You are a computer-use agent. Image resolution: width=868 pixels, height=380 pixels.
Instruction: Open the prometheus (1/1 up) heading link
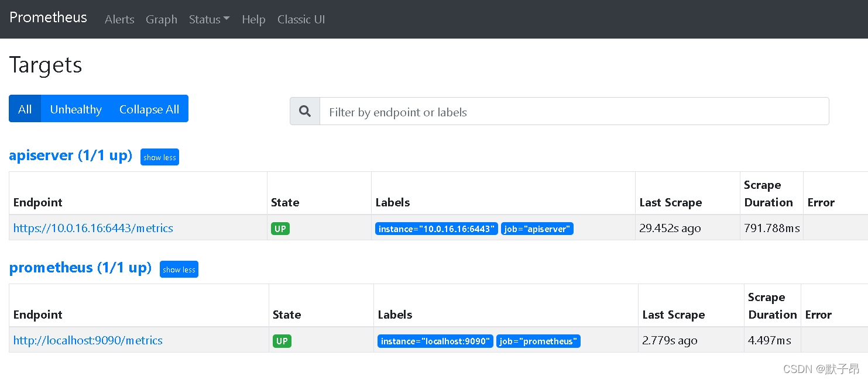tap(80, 268)
